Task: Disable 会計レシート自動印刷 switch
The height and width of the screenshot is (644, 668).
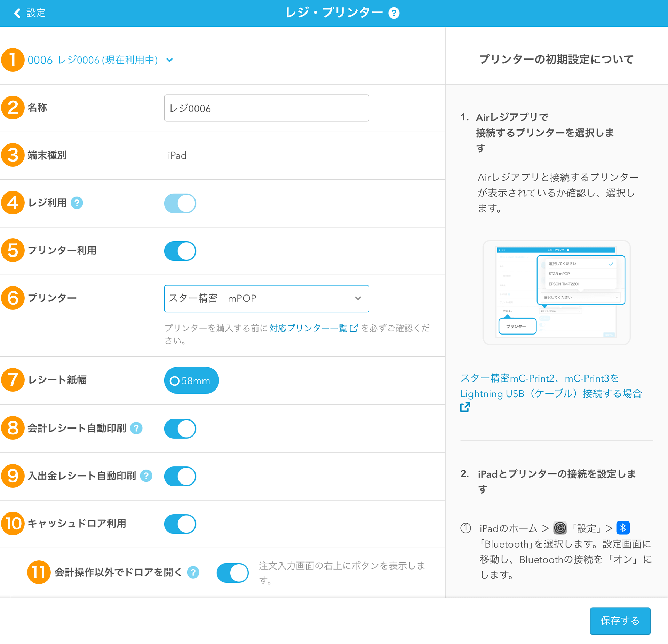Action: (x=180, y=428)
